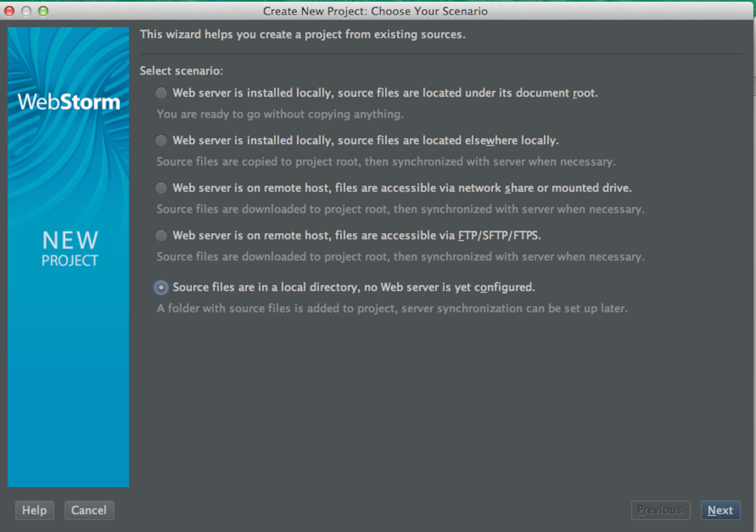The image size is (756, 532).
Task: Click the green zoom window button
Action: coord(43,11)
